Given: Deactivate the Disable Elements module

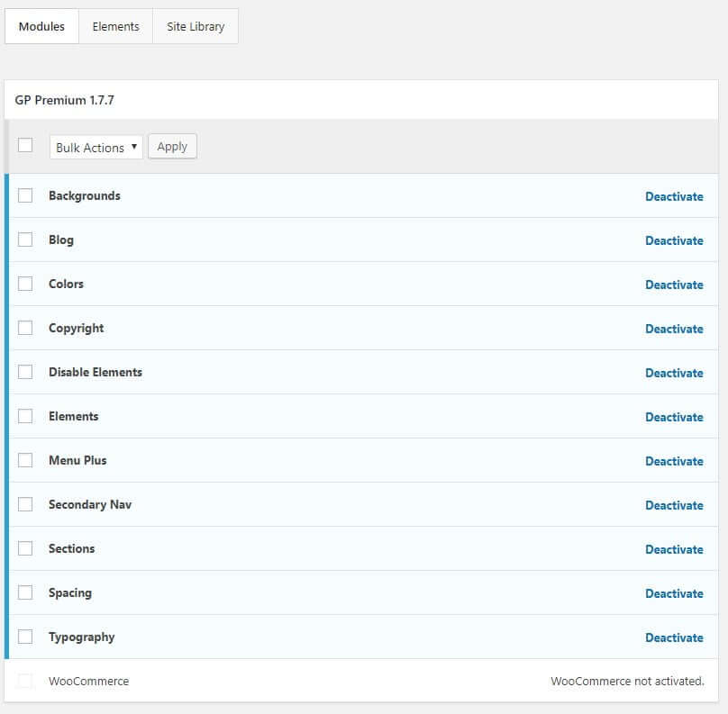Looking at the screenshot, I should point(674,373).
